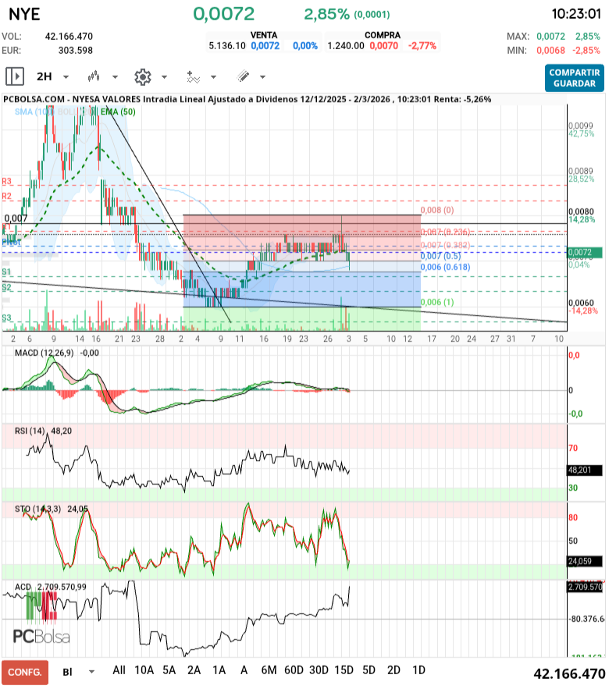The width and height of the screenshot is (616, 689).
Task: Toggle the EMA (50) indicator label
Action: (118, 112)
